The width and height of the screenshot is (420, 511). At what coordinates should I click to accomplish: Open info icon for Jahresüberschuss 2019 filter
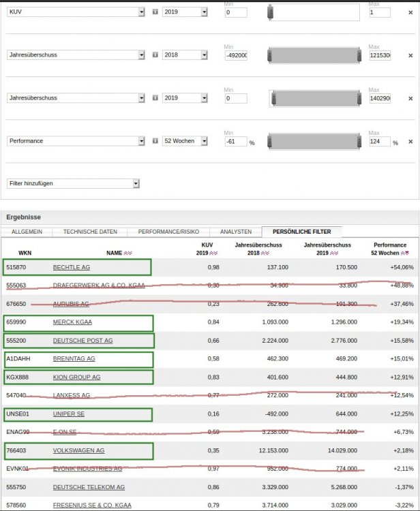coord(155,97)
